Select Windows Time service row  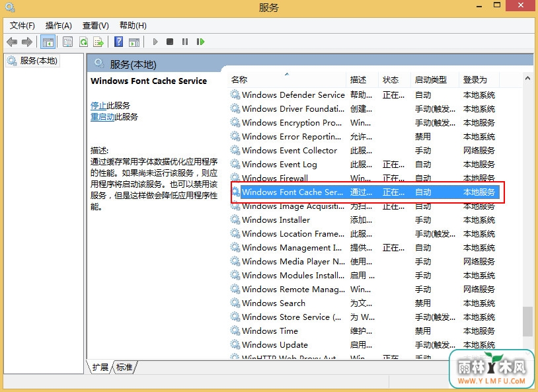tap(364, 331)
